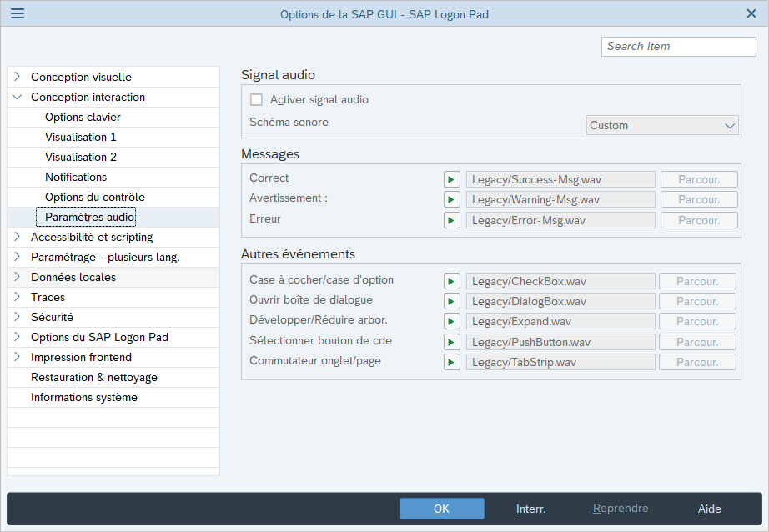Click the Traces tree label
Image resolution: width=769 pixels, height=532 pixels.
point(48,297)
